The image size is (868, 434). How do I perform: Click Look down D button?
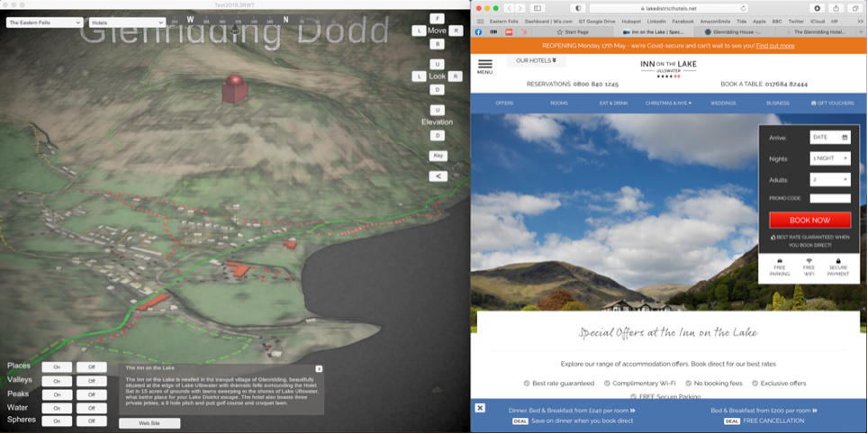pos(438,90)
